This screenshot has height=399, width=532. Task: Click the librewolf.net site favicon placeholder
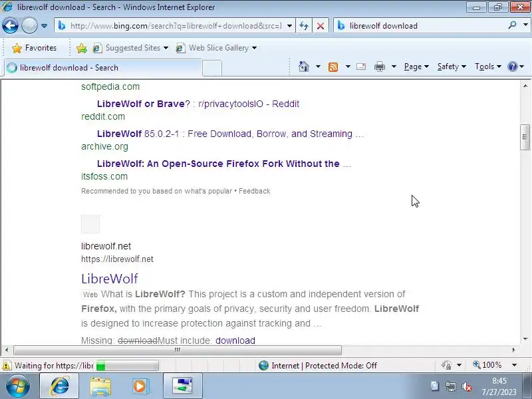90,224
